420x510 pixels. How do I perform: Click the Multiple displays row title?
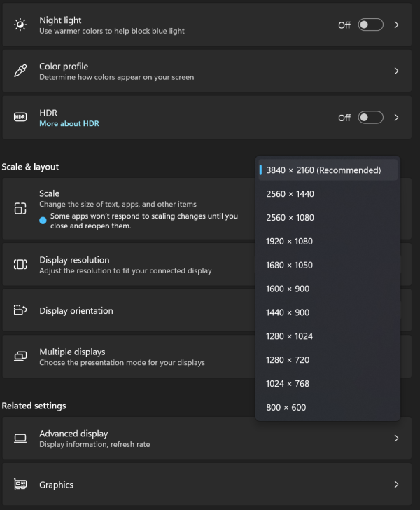[x=72, y=352]
